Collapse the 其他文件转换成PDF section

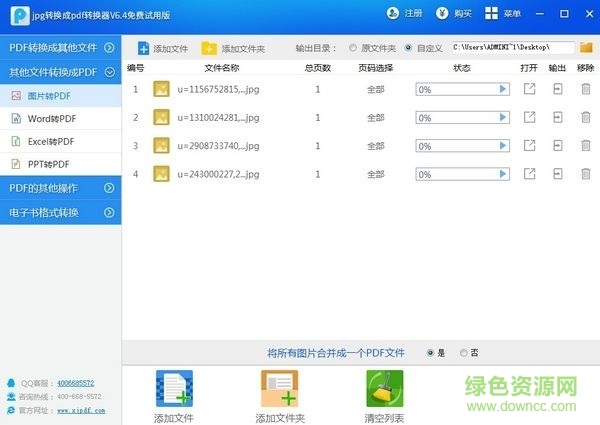pos(60,72)
